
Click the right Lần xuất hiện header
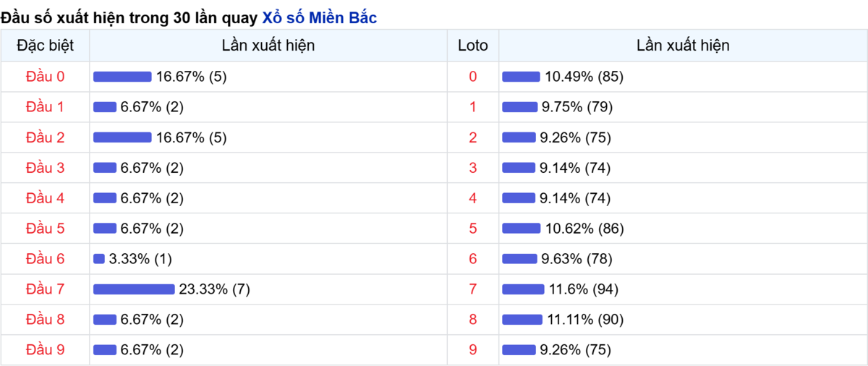[683, 46]
